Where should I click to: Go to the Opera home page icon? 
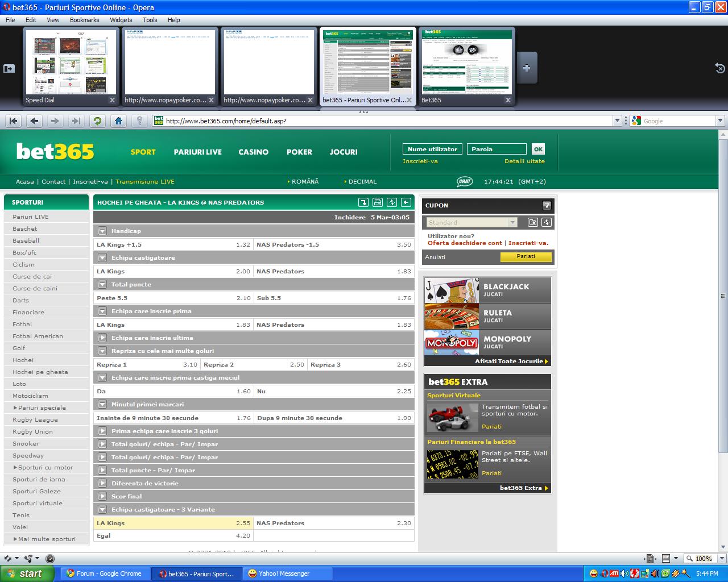(x=118, y=120)
